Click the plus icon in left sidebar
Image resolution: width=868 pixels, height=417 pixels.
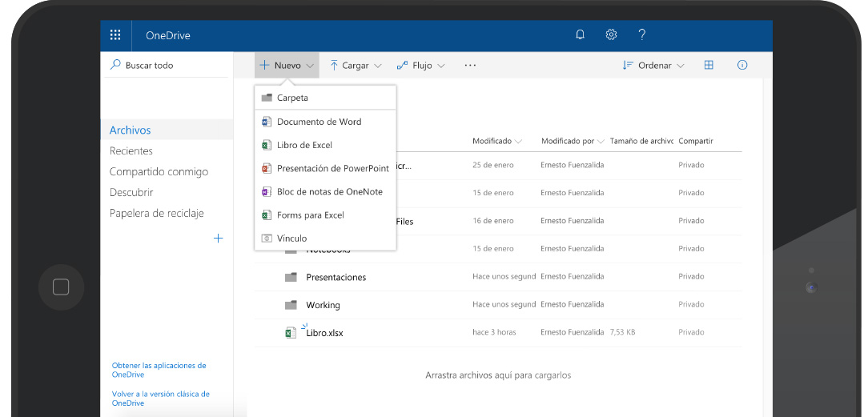click(218, 239)
